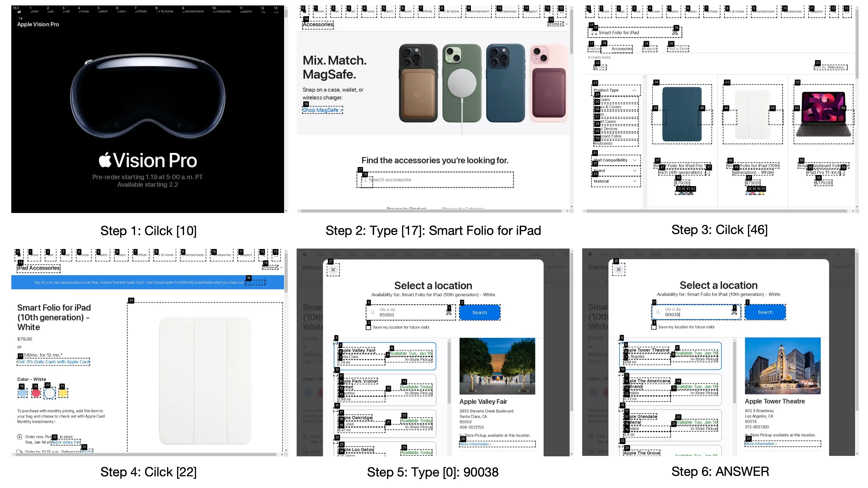
Task: Clear the 90038 zip field with its X icon
Action: (734, 312)
